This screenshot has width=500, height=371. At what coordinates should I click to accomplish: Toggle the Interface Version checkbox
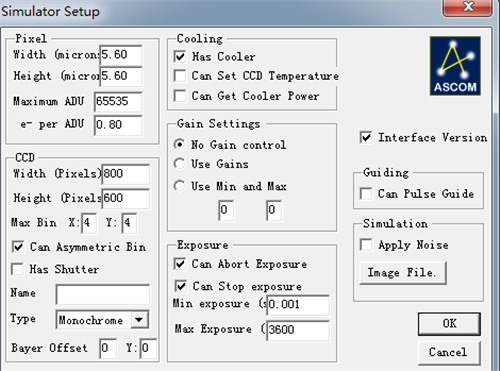[x=366, y=137]
